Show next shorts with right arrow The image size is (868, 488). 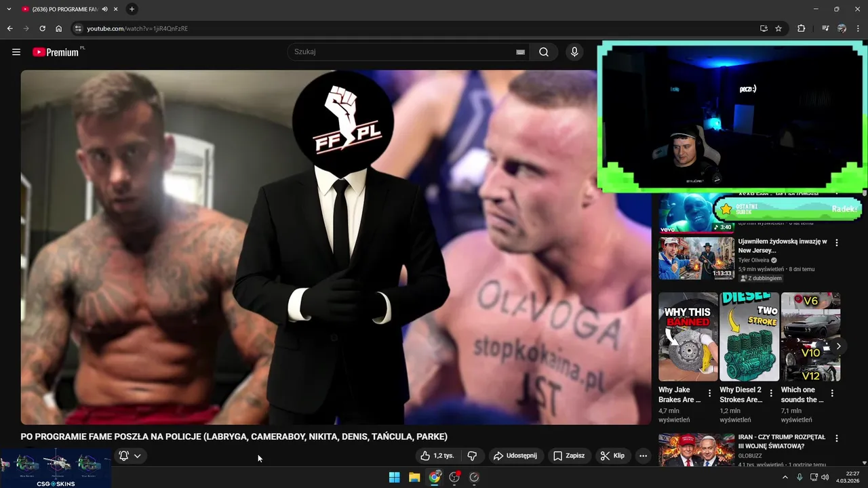coord(838,346)
